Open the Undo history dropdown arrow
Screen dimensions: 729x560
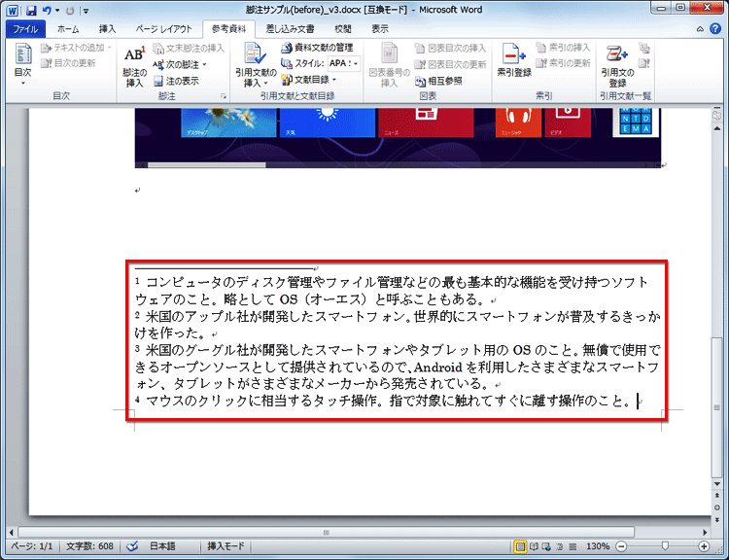coord(57,10)
